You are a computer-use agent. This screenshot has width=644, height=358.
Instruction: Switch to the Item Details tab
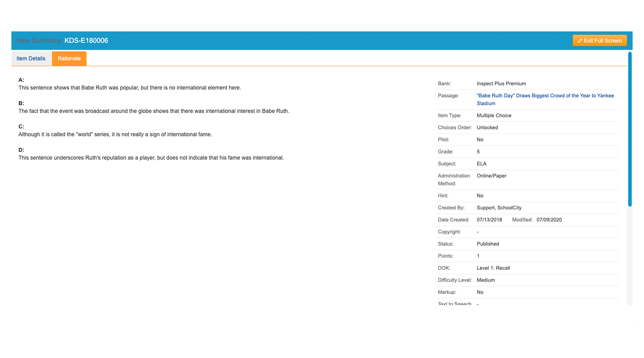coord(31,59)
